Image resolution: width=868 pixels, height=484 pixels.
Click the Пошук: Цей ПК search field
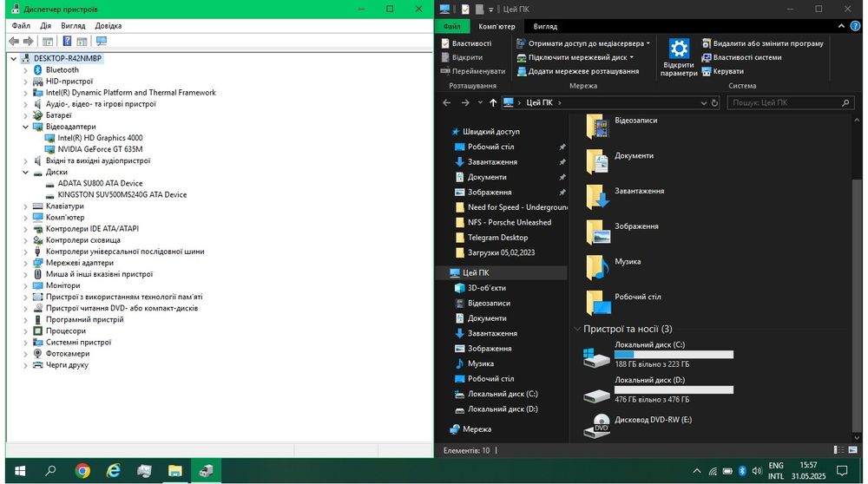coord(789,103)
